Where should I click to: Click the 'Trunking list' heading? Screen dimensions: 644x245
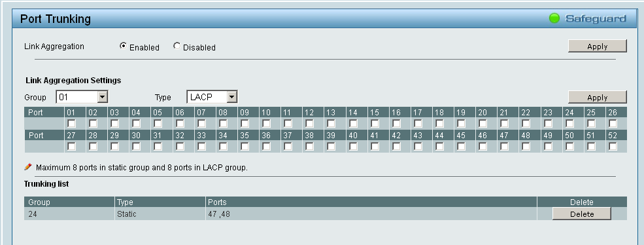pos(46,184)
